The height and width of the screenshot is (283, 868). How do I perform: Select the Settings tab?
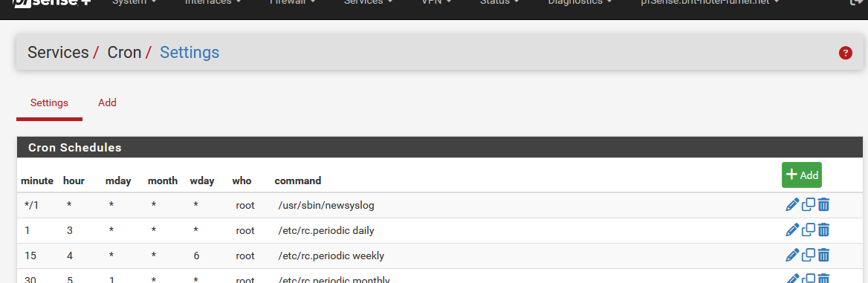49,103
